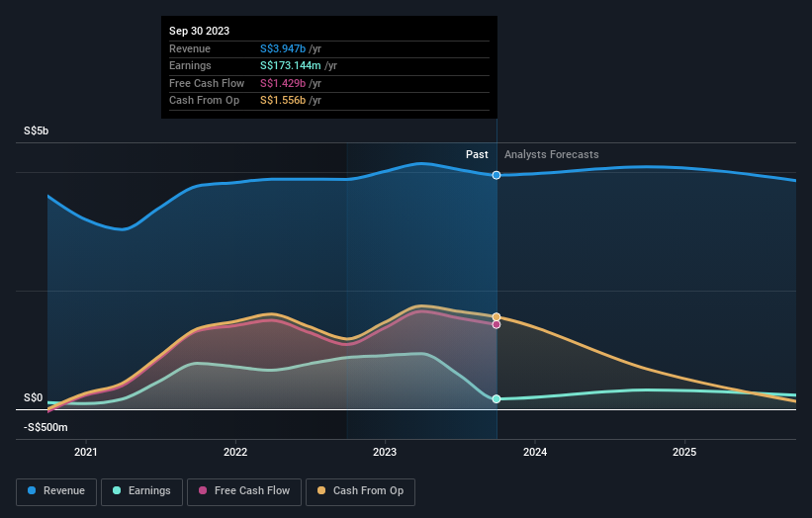Click the 'Past' label on chart
Viewport: 812px width, 518px height.
tap(477, 154)
